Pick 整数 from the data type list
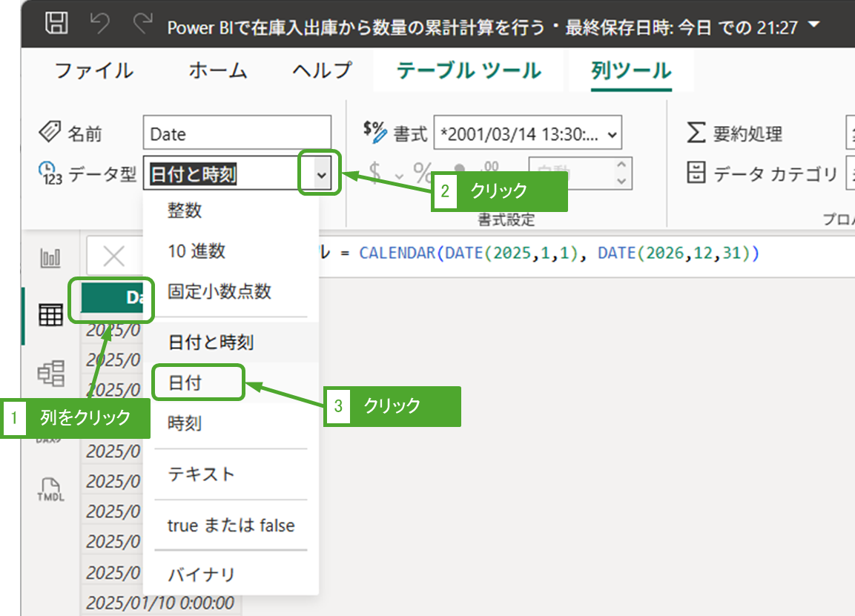This screenshot has width=855, height=616. (x=185, y=211)
